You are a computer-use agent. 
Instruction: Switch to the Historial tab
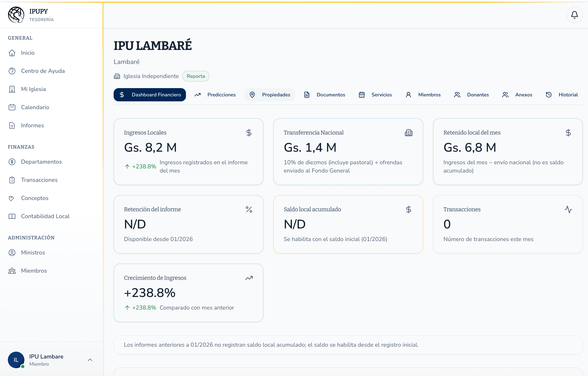[x=562, y=95]
